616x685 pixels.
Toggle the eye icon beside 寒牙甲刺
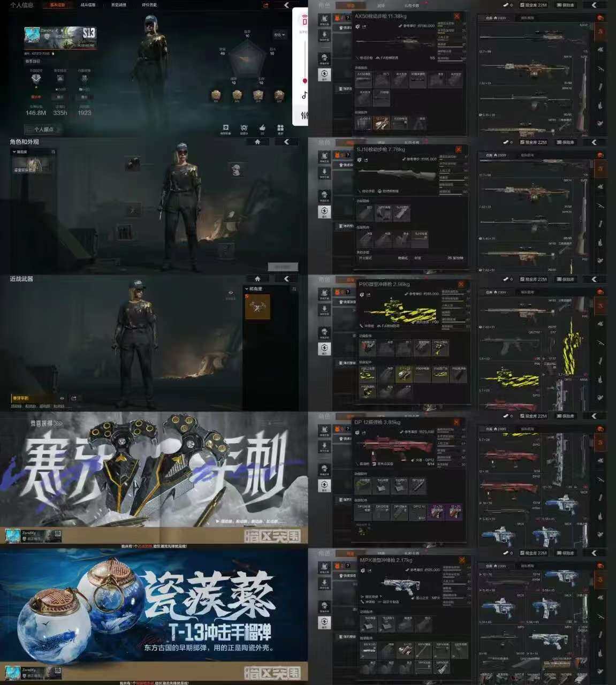click(62, 398)
